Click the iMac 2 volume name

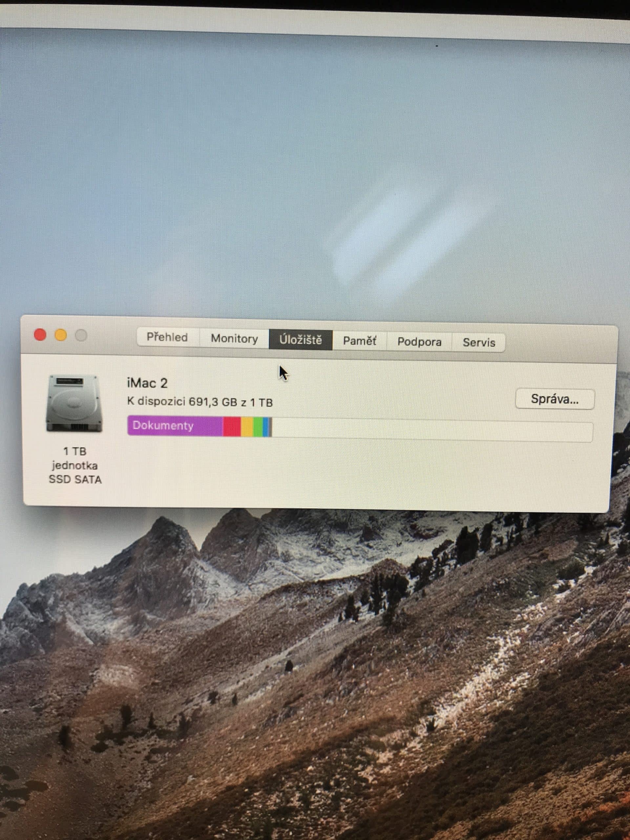point(147,383)
